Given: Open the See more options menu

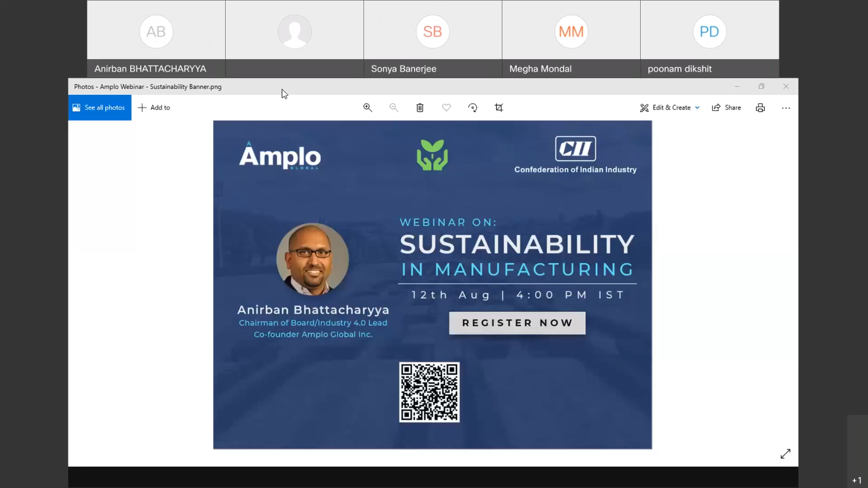Looking at the screenshot, I should click(x=786, y=107).
